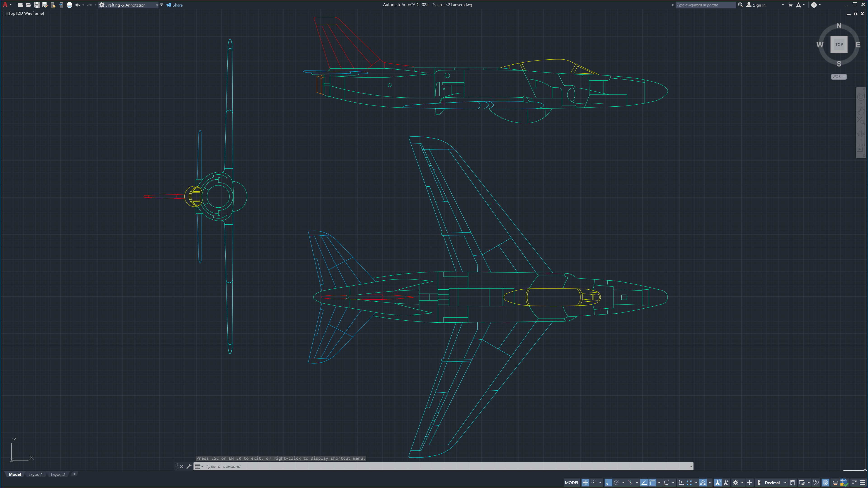
Task: Click the Clean Screen icon in status bar
Action: tap(854, 483)
